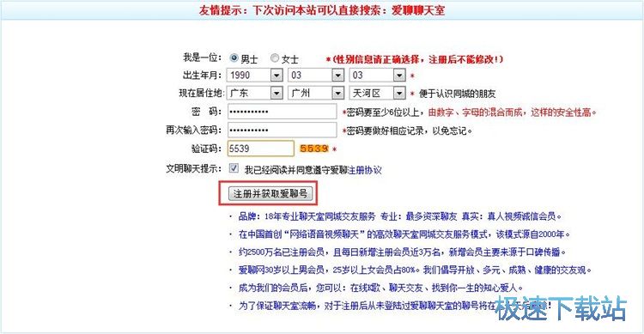
Task: Focus the 验证码 input field with 5539
Action: (x=261, y=149)
